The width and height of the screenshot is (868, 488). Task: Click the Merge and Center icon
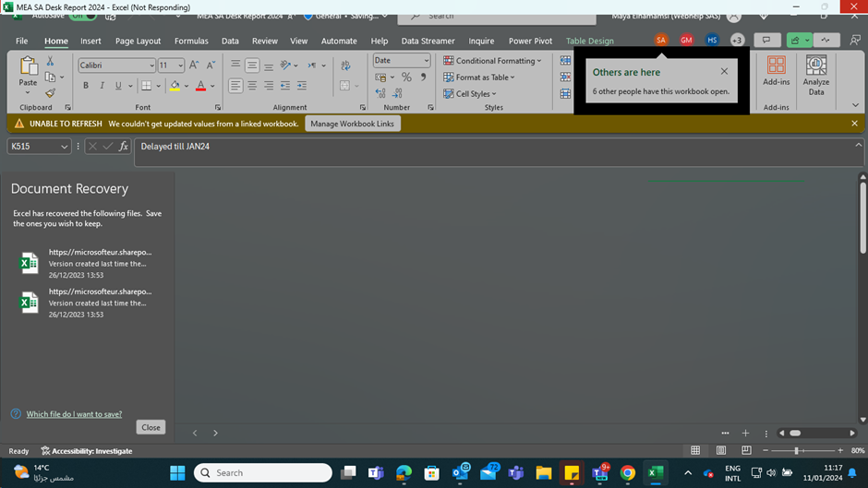click(344, 86)
